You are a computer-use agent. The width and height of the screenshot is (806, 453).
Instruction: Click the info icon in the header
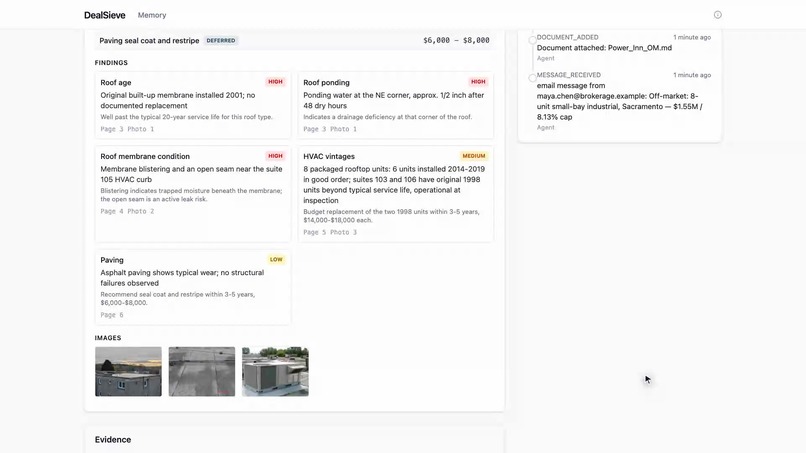tap(718, 15)
